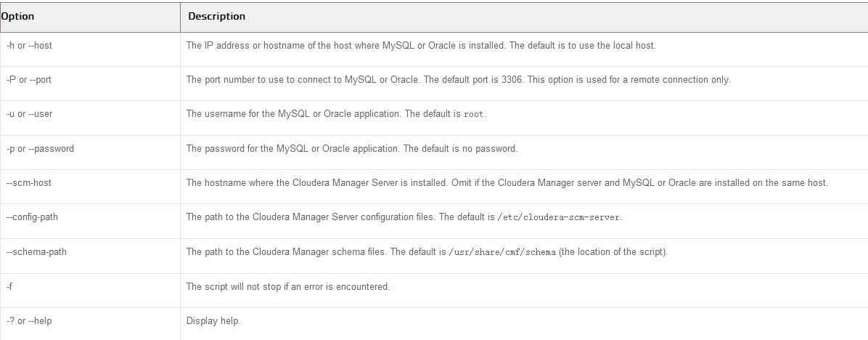The width and height of the screenshot is (868, 340).
Task: Click the script will not stop description
Action: click(288, 286)
